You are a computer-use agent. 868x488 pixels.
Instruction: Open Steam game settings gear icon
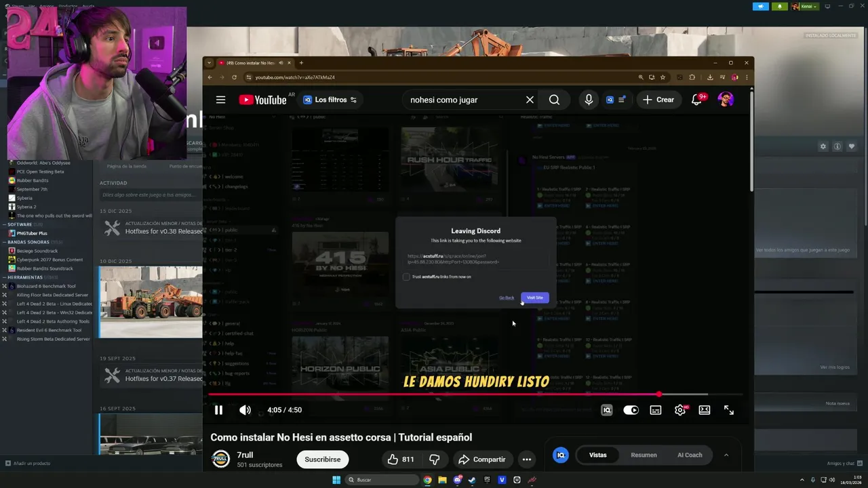pos(823,146)
